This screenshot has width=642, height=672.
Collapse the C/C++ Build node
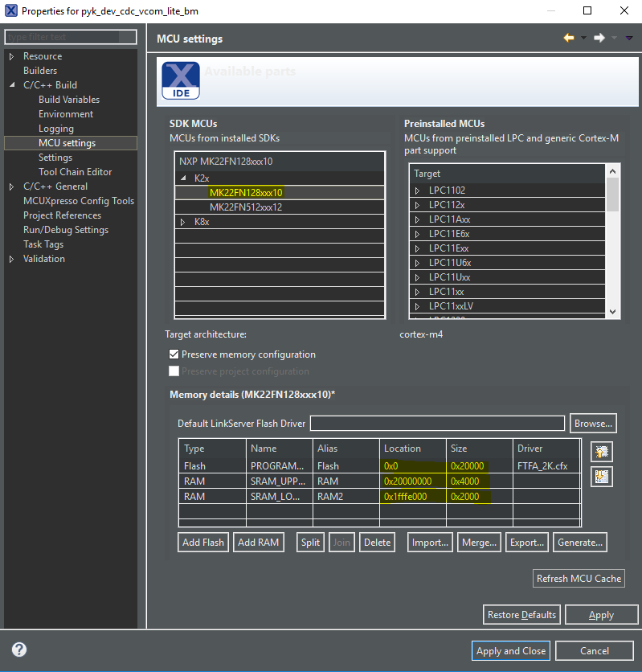click(x=12, y=85)
